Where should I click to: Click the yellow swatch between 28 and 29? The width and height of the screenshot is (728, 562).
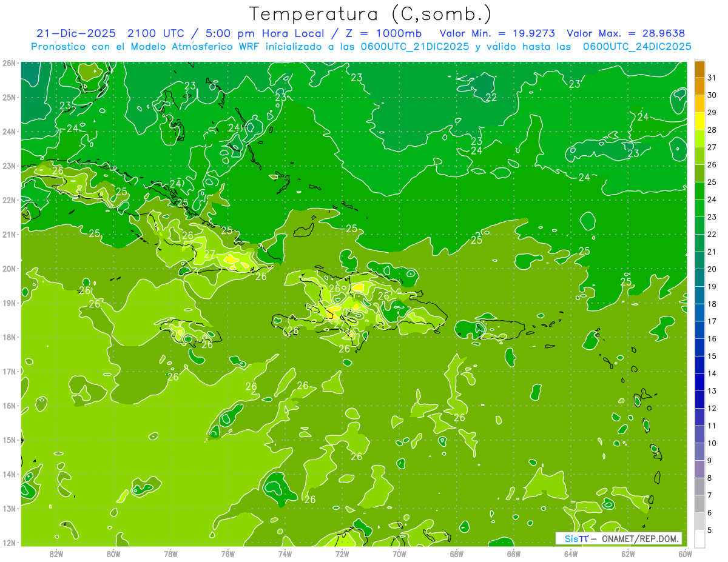pos(699,122)
